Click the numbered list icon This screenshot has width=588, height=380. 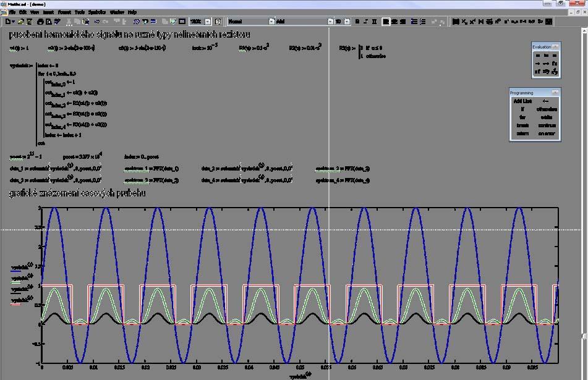(423, 22)
